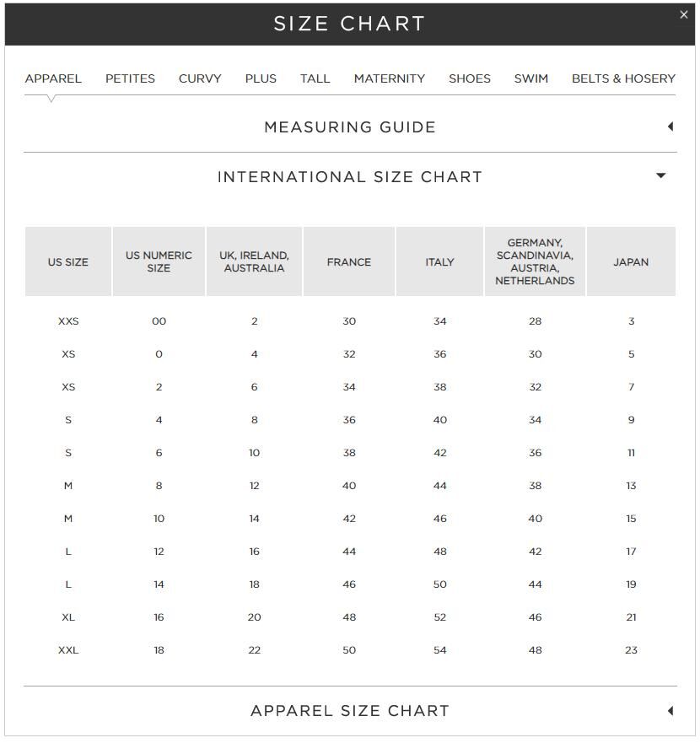Open the Curvy tab
This screenshot has height=743, width=700.
pyautogui.click(x=200, y=78)
